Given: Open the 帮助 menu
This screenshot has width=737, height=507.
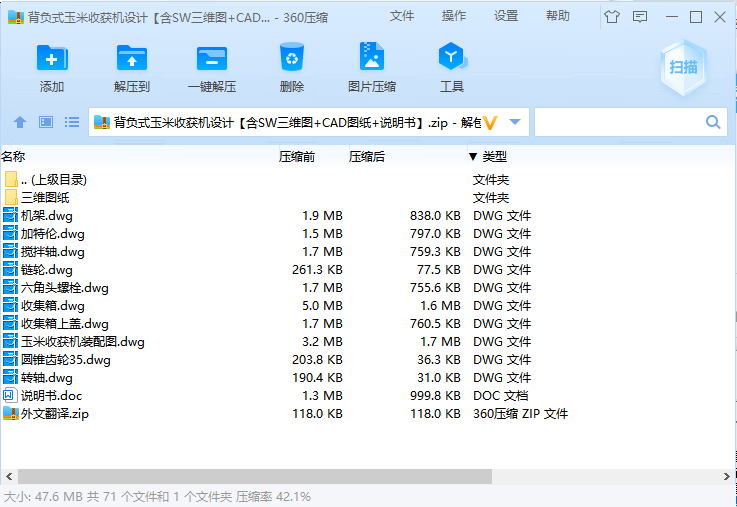Looking at the screenshot, I should click(x=558, y=16).
